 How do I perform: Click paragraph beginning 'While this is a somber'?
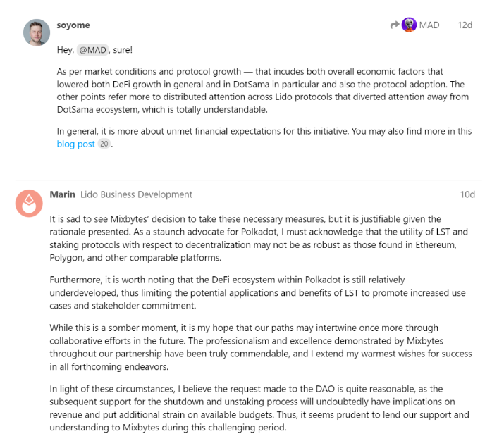point(261,347)
